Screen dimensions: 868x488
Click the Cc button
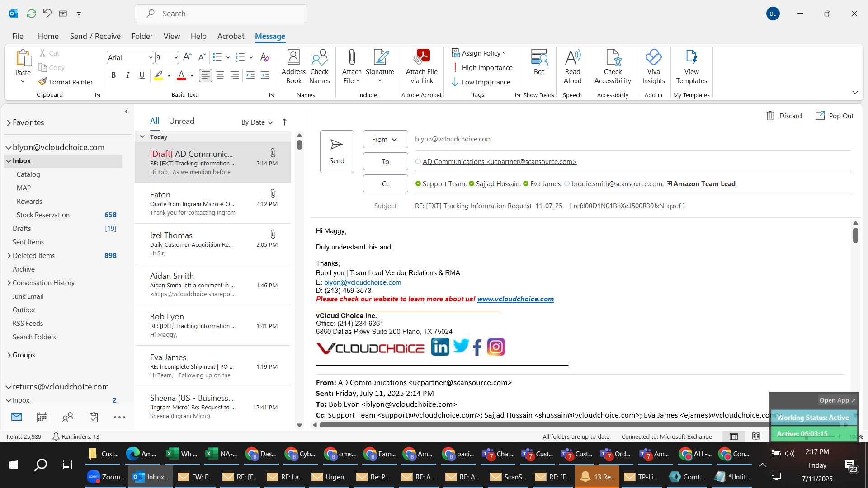[385, 183]
